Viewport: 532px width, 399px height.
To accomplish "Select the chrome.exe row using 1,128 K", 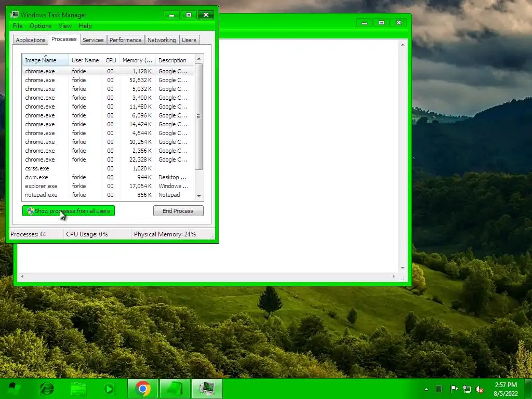I will (x=108, y=71).
